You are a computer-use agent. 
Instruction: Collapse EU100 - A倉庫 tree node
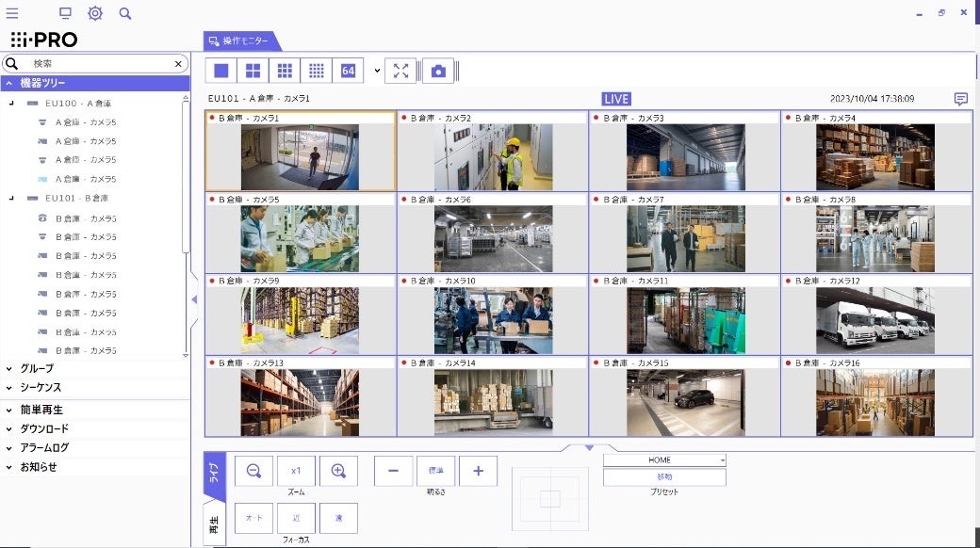click(x=11, y=103)
